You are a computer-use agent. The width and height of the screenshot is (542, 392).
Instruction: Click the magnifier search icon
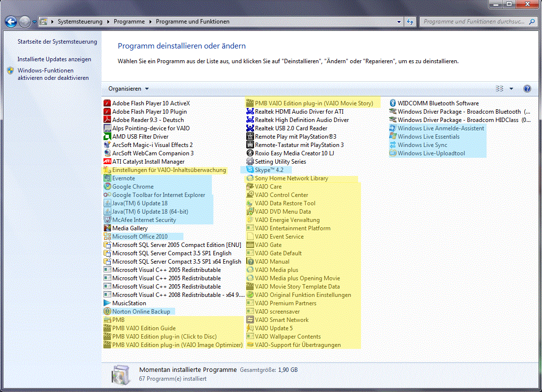tap(532, 22)
